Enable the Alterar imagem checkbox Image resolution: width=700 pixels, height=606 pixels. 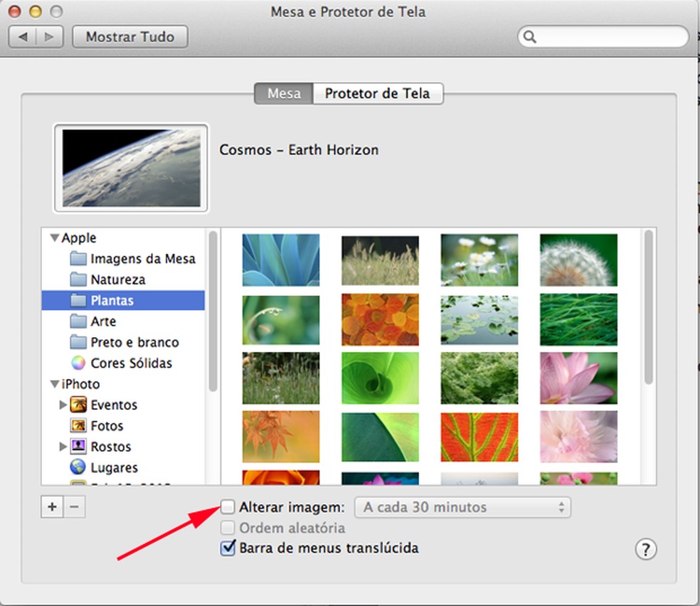click(x=228, y=507)
